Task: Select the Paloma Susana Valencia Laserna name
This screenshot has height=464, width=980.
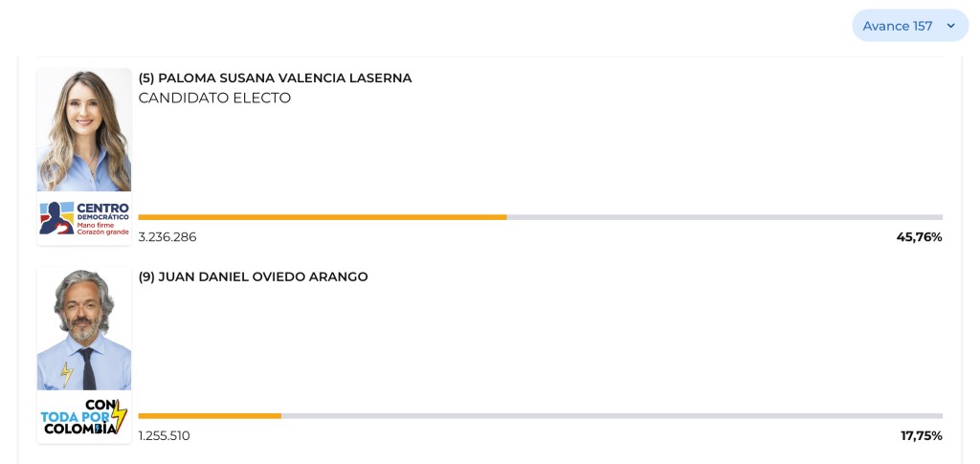Action: [275, 78]
